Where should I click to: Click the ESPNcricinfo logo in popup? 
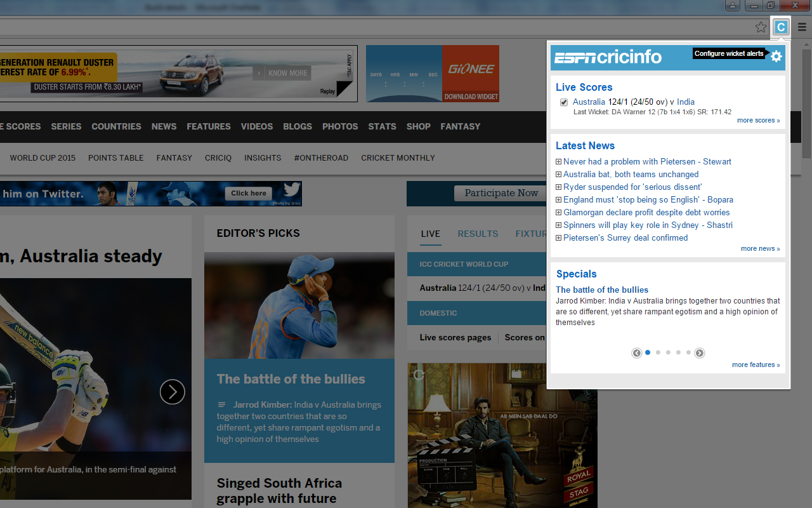pyautogui.click(x=608, y=57)
